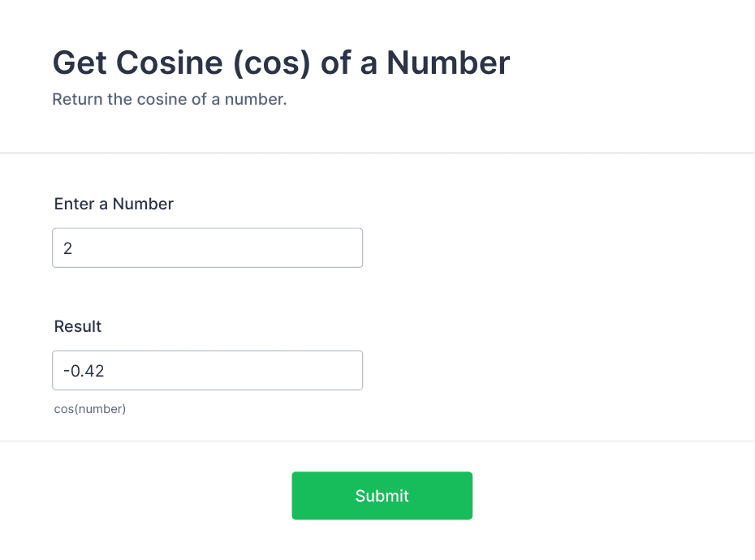Place cursor after the 2 in number field

73,248
